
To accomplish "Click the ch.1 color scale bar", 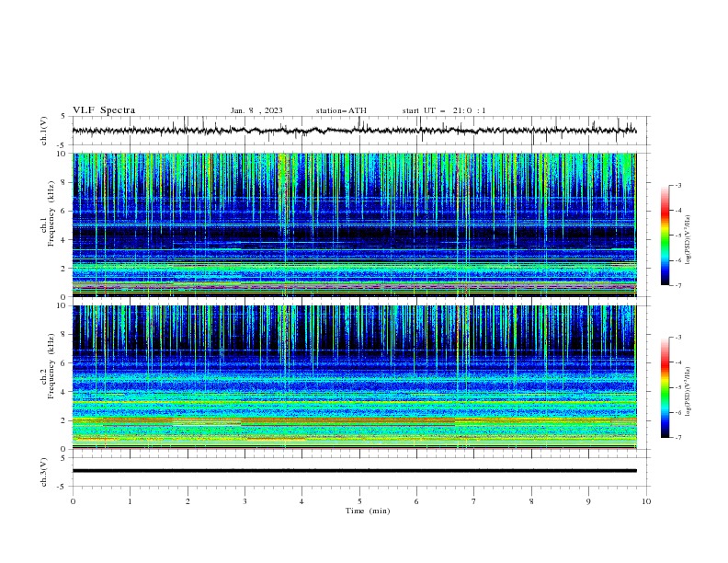I will (x=665, y=236).
